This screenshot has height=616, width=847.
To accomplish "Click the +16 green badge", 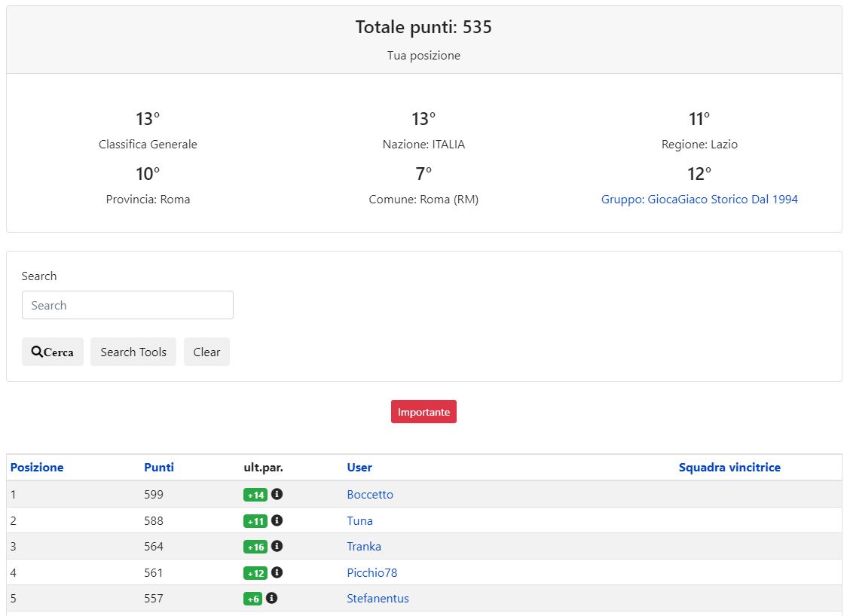I will point(255,547).
